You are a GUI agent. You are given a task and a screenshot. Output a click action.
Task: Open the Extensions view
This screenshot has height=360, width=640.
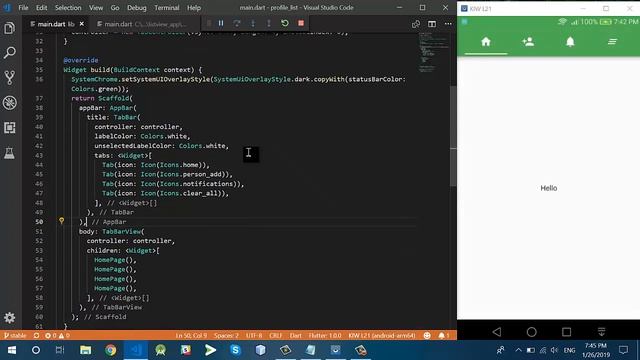tap(10, 128)
